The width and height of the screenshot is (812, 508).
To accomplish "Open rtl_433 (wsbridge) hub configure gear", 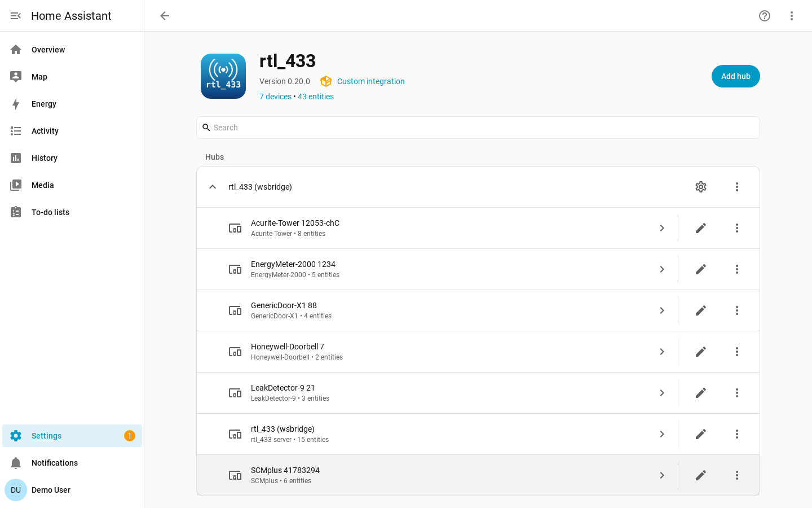I will 701,187.
